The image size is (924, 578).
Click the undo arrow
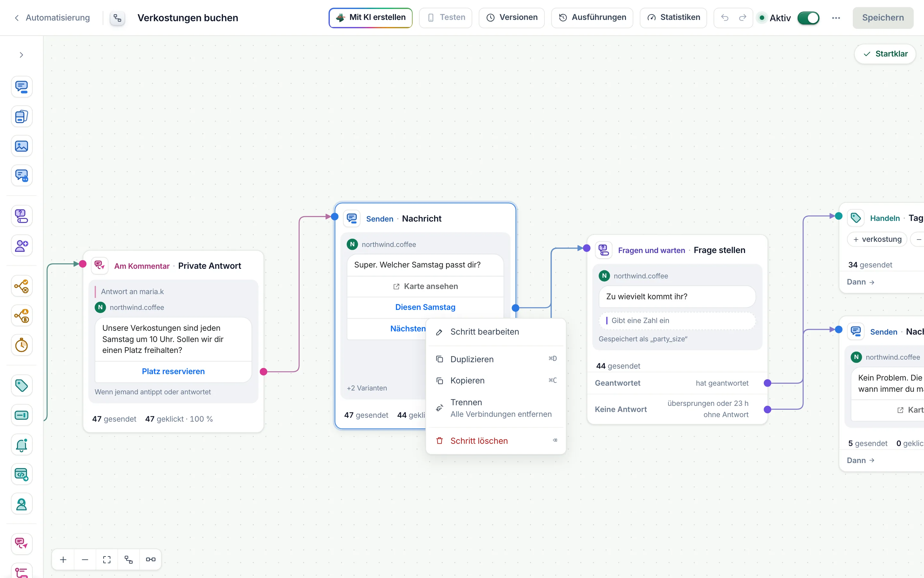[x=724, y=18]
